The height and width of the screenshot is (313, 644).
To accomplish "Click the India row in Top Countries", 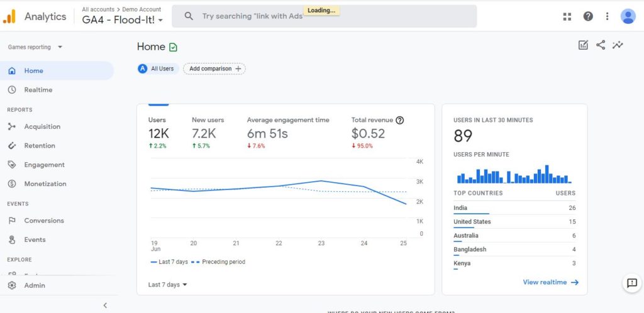I will 514,208.
